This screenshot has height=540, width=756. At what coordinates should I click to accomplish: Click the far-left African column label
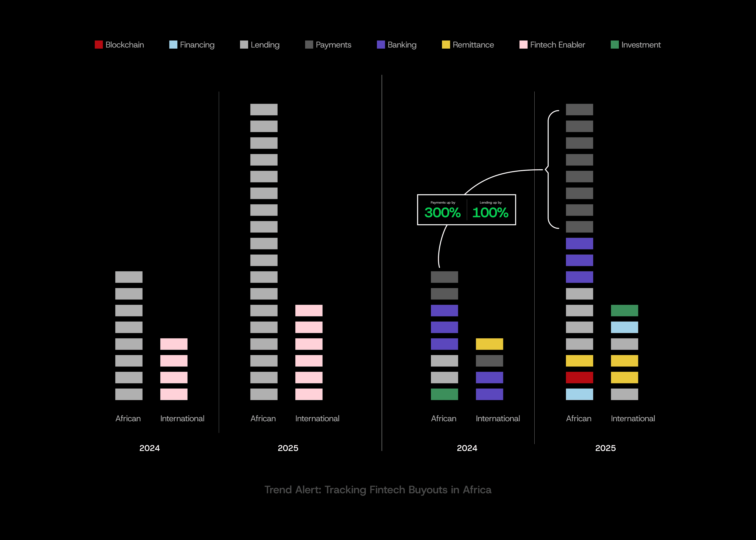pyautogui.click(x=128, y=418)
